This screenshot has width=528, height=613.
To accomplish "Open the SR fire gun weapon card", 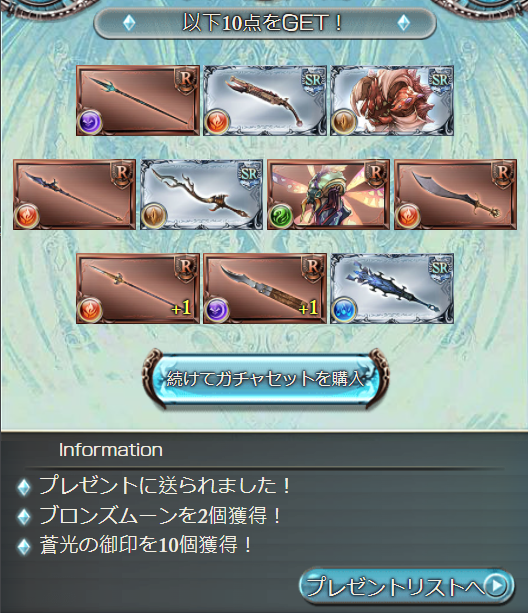I will (x=265, y=100).
